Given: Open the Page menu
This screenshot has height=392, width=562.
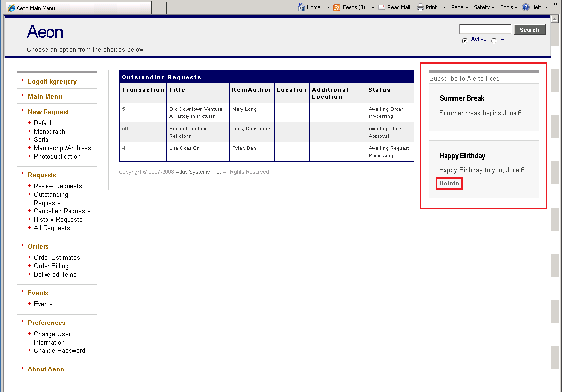Looking at the screenshot, I should tap(458, 8).
